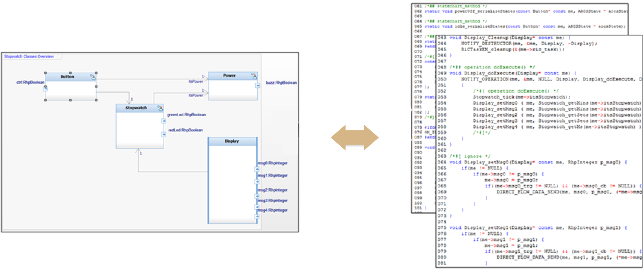Click 'me->msg0 = p_msg0' on line 067
Viewport: 644px width, 271px height.
(x=511, y=180)
